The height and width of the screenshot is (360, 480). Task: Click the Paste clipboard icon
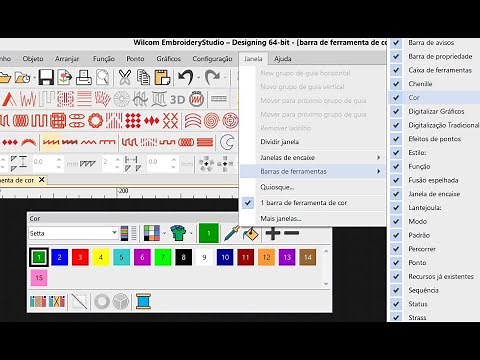point(162,77)
